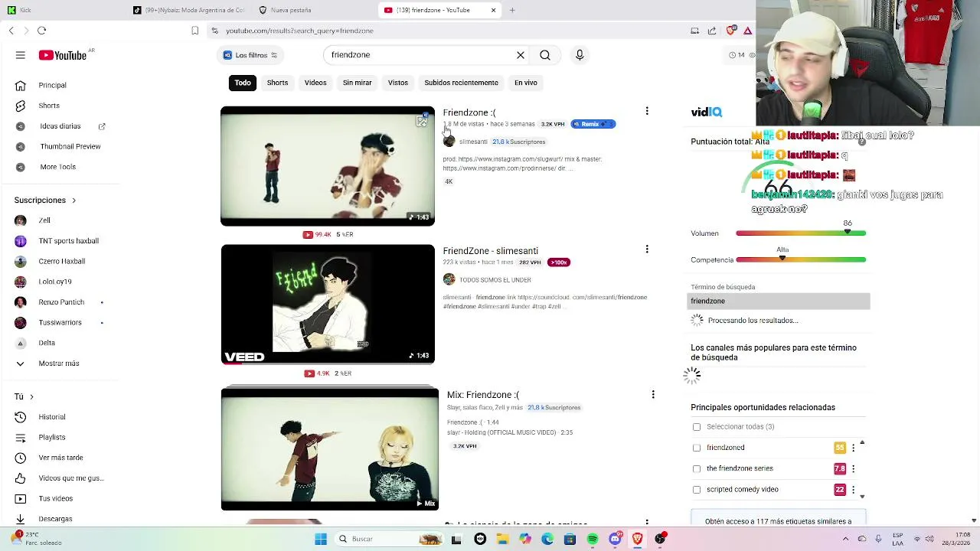The image size is (980, 551).
Task: Open Brave Shields icon
Action: pos(731,31)
